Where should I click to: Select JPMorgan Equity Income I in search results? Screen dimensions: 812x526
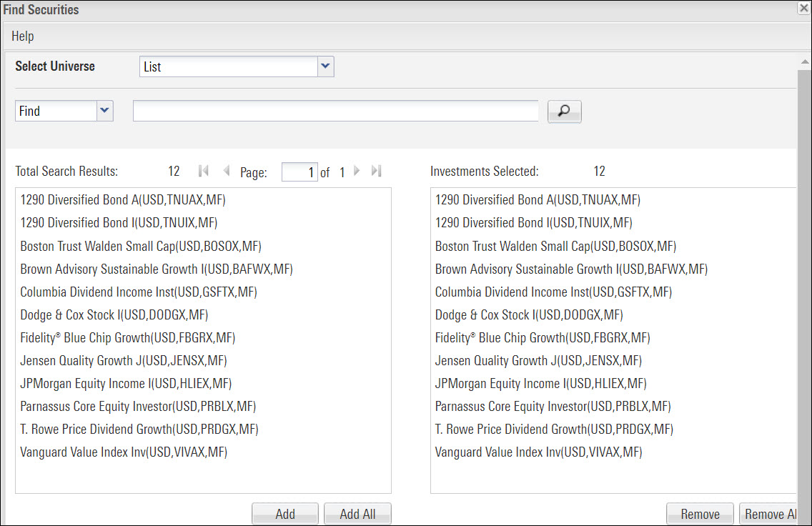coord(126,384)
